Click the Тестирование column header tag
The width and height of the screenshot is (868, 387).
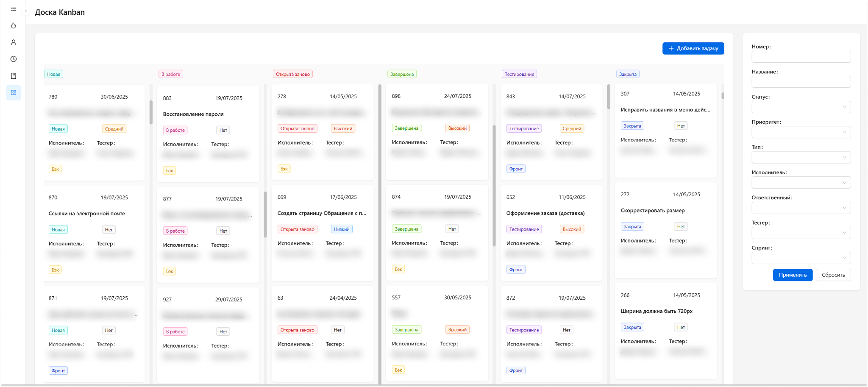519,74
